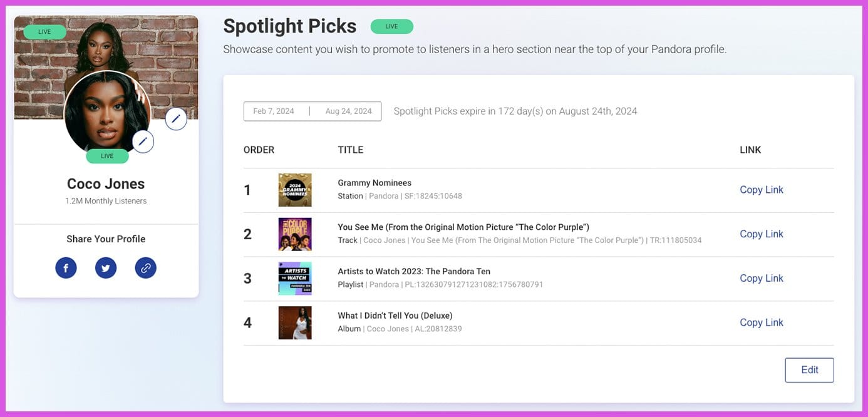
Task: Click the What I Didn't Tell You album cover
Action: (295, 322)
